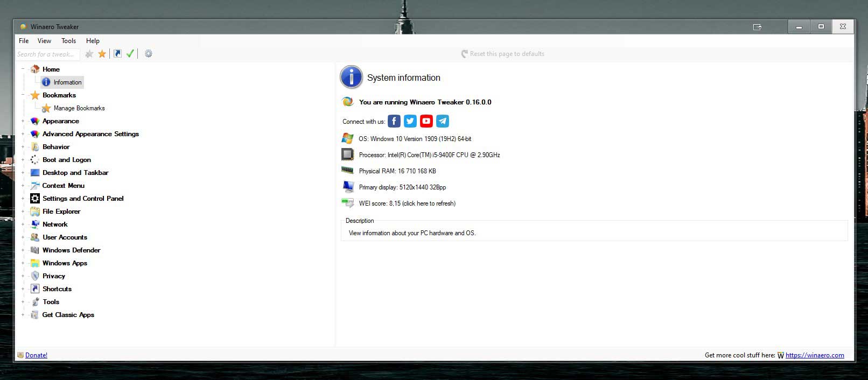Collapse the Bookmarks tree node
Screen dimensions: 868x380
pos(23,95)
